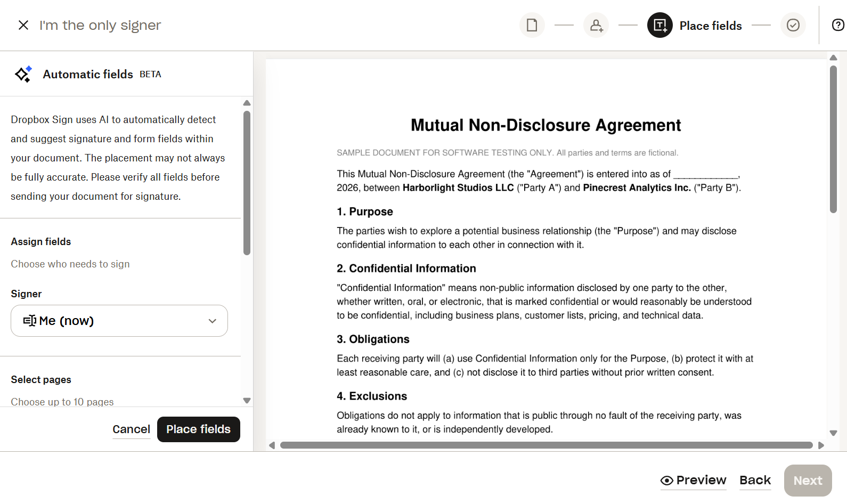The width and height of the screenshot is (847, 504).
Task: Expand signer list using the chevron arrow
Action: pyautogui.click(x=213, y=321)
